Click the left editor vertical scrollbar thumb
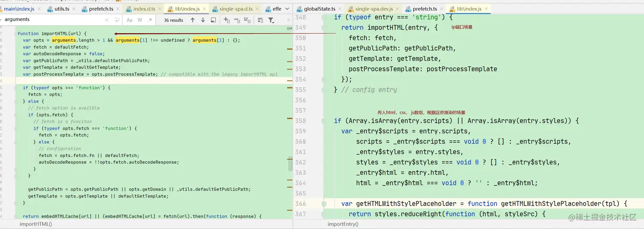Viewport: 644px width, 229px height. click(290, 163)
